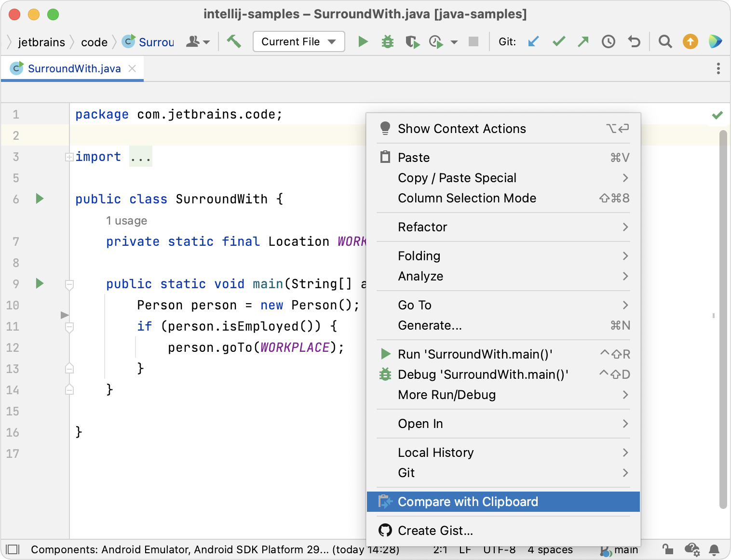Choose Show Context Actions from the context menu

pos(503,129)
